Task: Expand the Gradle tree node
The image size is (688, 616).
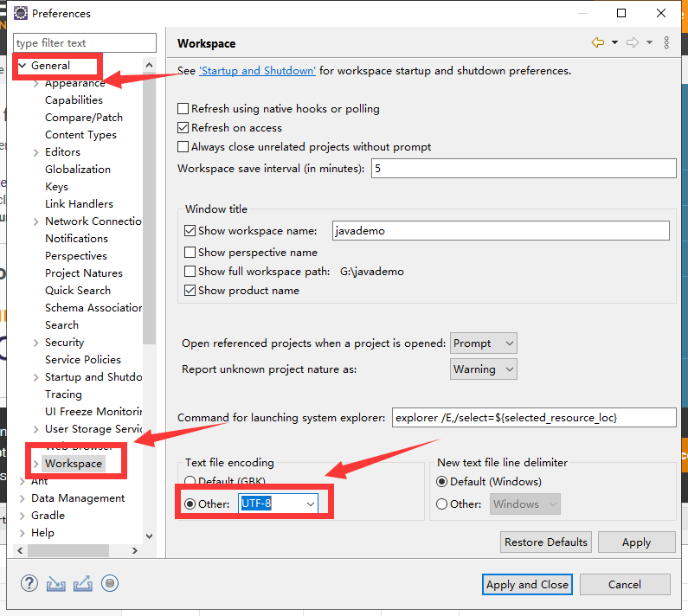Action: click(22, 516)
